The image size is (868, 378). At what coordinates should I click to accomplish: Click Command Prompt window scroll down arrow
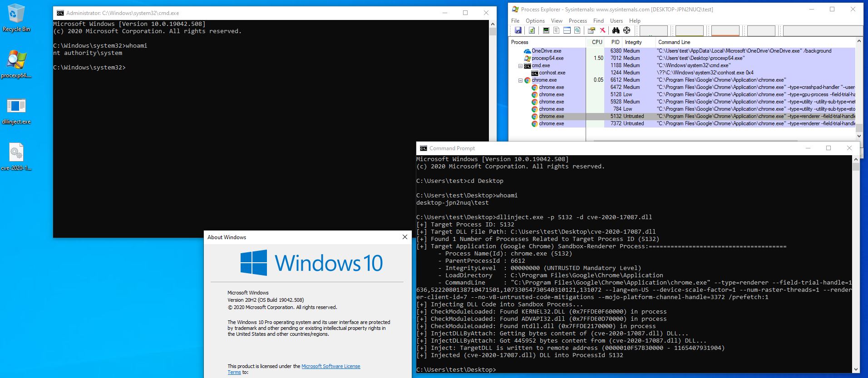pyautogui.click(x=856, y=369)
